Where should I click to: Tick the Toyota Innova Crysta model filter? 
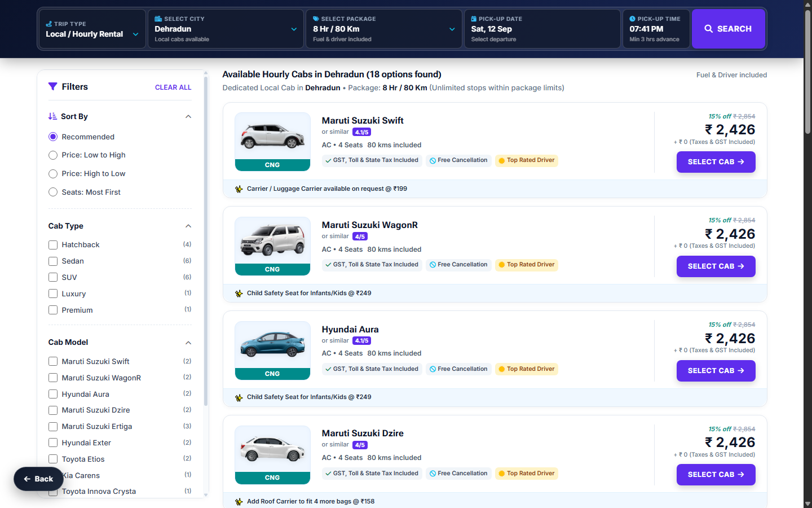point(53,492)
